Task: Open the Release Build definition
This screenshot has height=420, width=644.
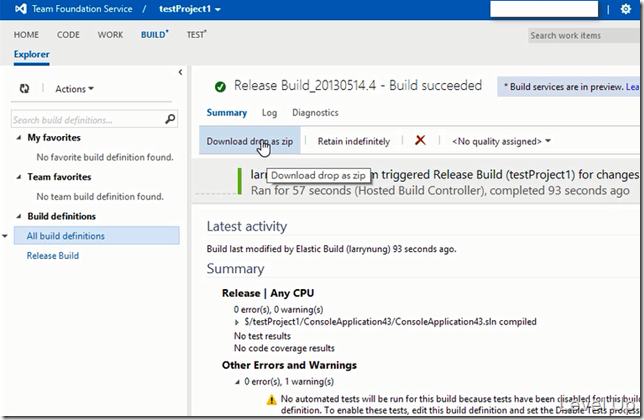Action: click(53, 256)
